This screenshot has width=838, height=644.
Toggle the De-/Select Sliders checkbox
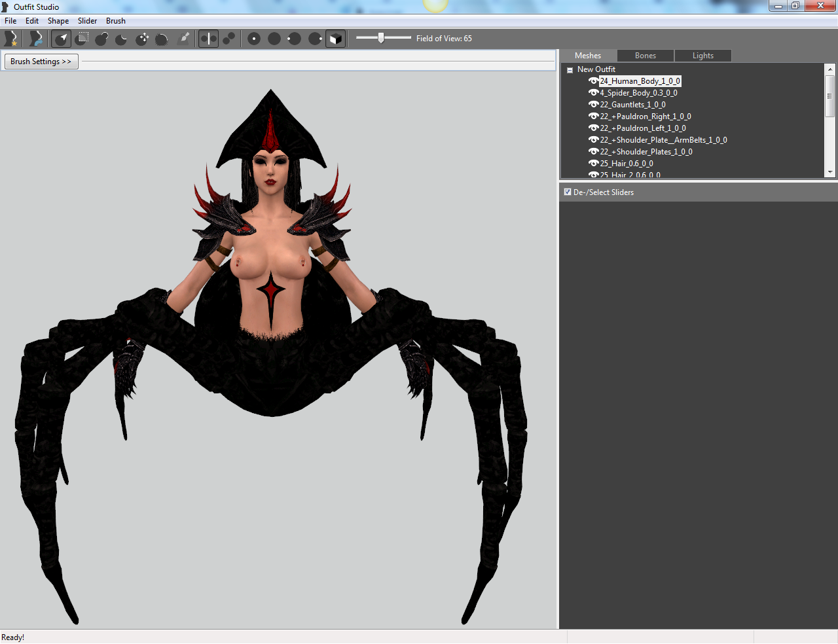coord(568,192)
